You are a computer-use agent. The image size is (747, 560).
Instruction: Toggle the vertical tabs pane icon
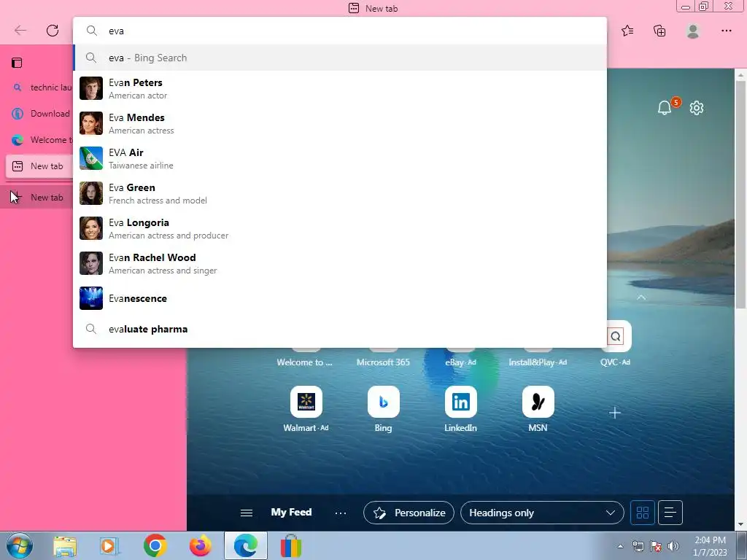coord(17,63)
